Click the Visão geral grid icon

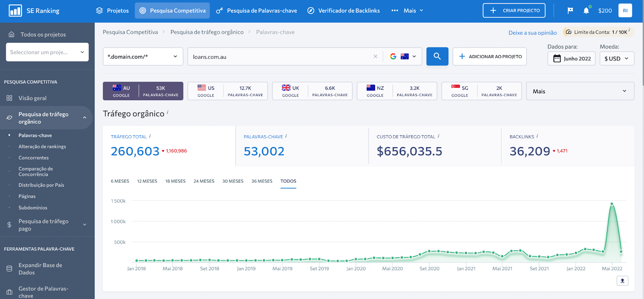click(x=9, y=98)
